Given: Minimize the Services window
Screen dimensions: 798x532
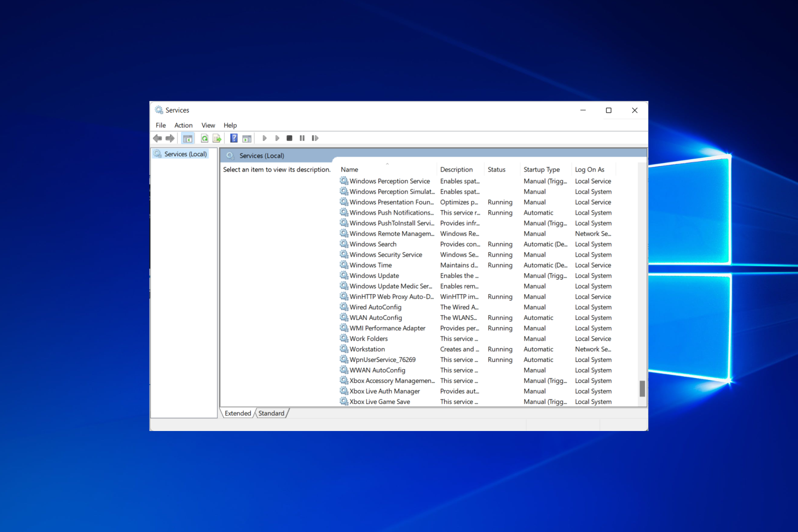Looking at the screenshot, I should (x=583, y=110).
